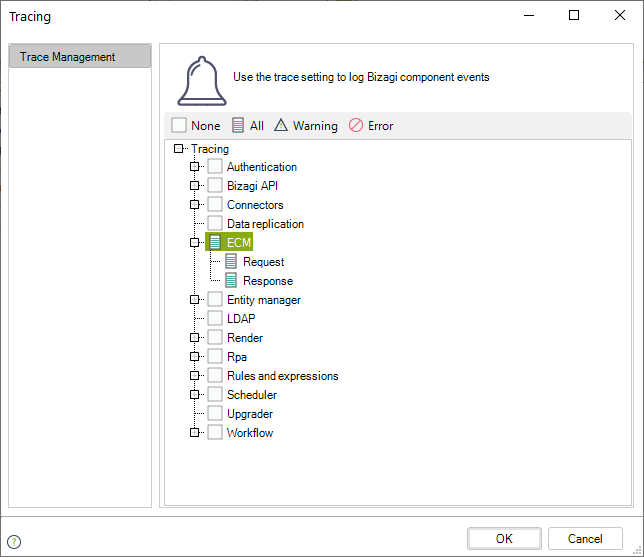Click the Request trace level icon
The height and width of the screenshot is (557, 644).
(x=231, y=261)
